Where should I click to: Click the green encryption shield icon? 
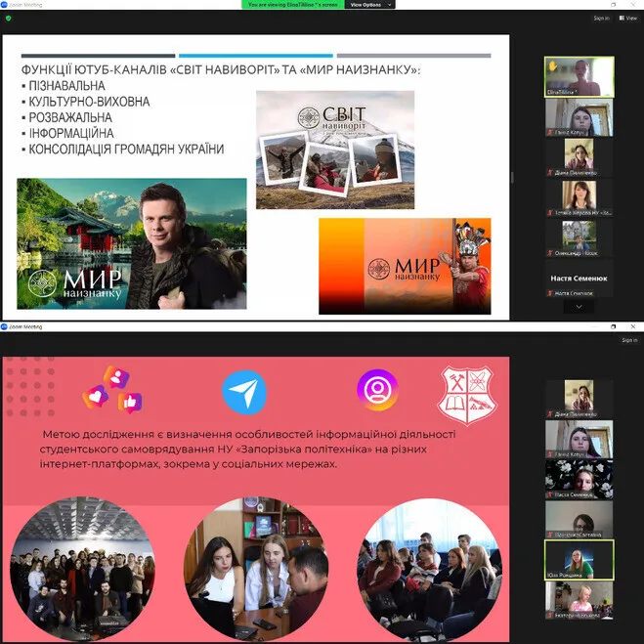(8, 18)
